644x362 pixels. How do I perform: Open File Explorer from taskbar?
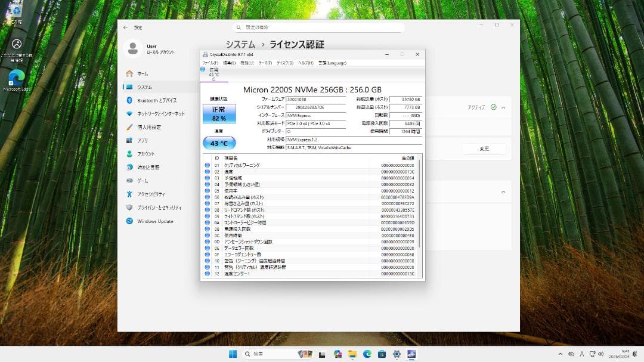(352, 354)
